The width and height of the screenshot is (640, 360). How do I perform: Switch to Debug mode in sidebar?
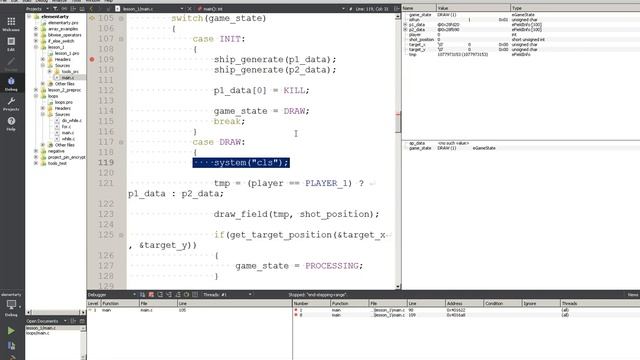11,84
